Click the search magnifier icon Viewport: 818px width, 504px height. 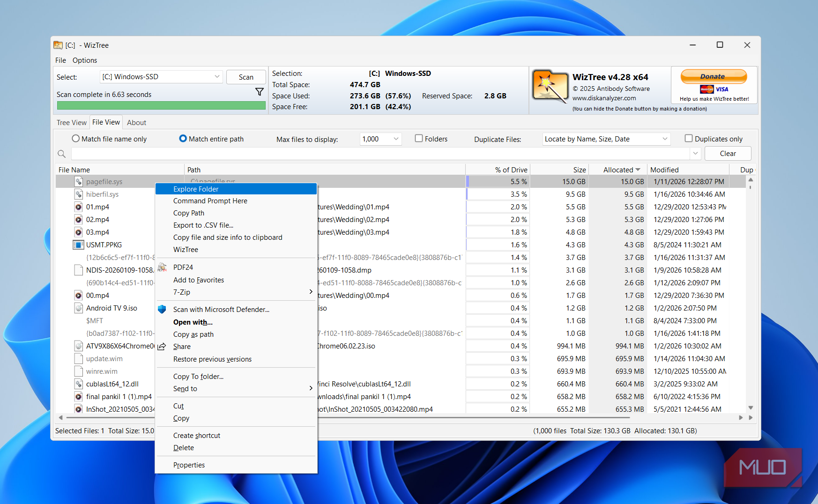(61, 154)
